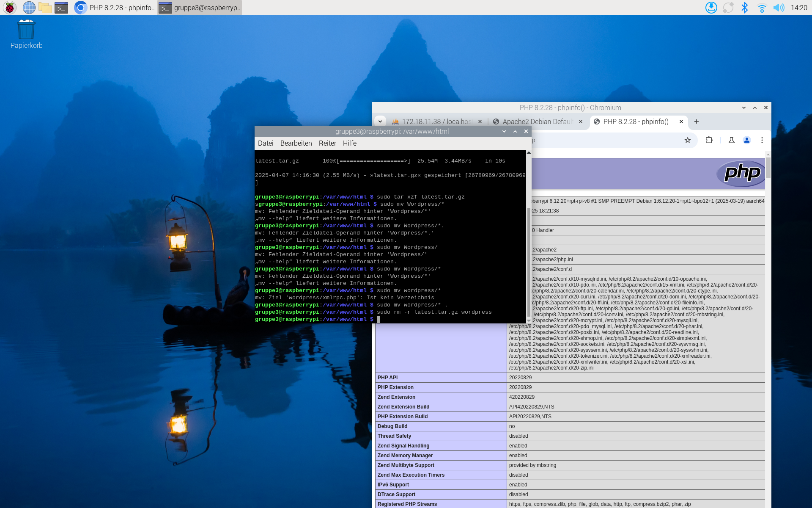Open the Chromium profile avatar
Image resolution: width=812 pixels, height=508 pixels.
(x=747, y=140)
